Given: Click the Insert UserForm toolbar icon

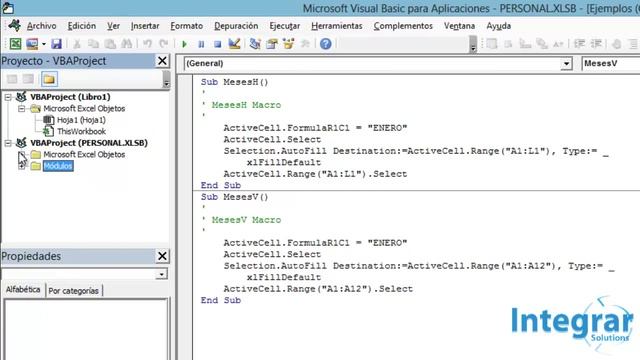Looking at the screenshot, I should click(x=32, y=44).
